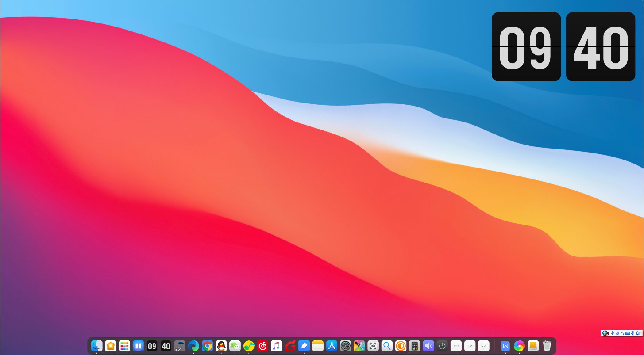
Task: Click the blue four-squares window icon in dock
Action: click(x=138, y=346)
